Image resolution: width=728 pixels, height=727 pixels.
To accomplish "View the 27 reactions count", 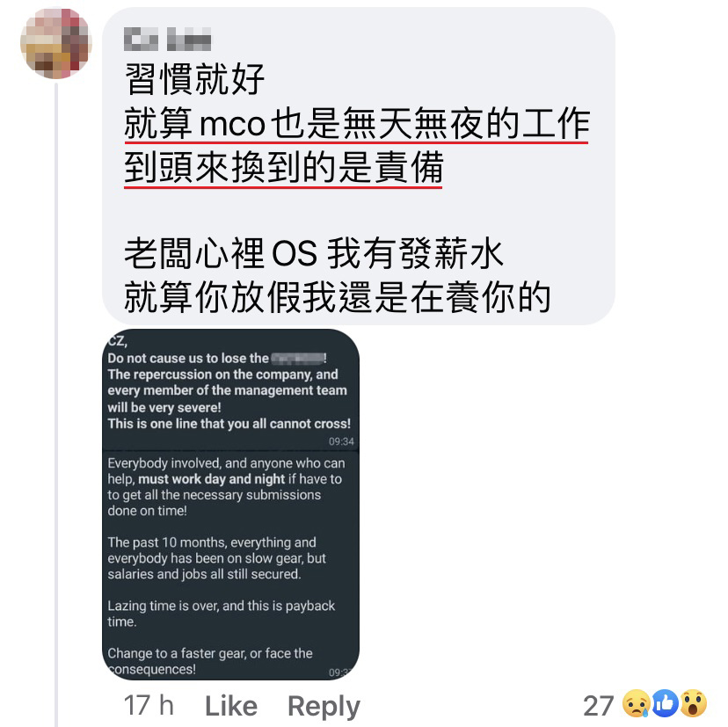I will pyautogui.click(x=598, y=706).
